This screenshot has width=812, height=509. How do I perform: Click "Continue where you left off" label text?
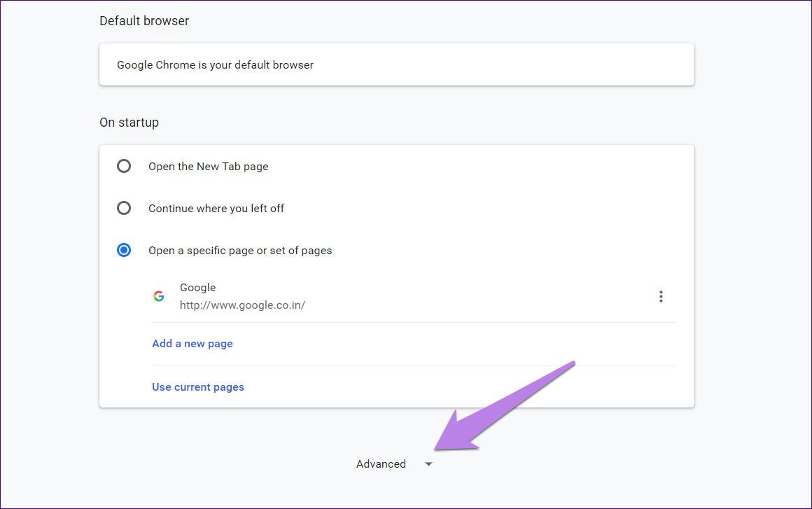(x=216, y=209)
